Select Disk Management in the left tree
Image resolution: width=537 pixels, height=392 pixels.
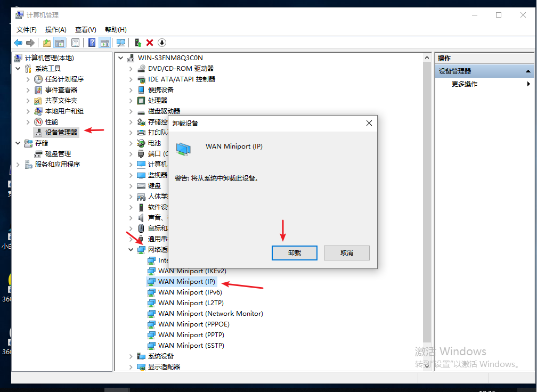(x=58, y=154)
